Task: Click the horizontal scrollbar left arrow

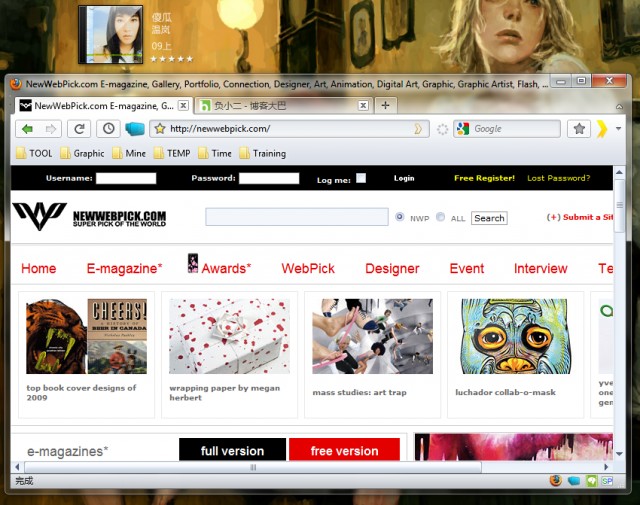Action: (x=17, y=467)
